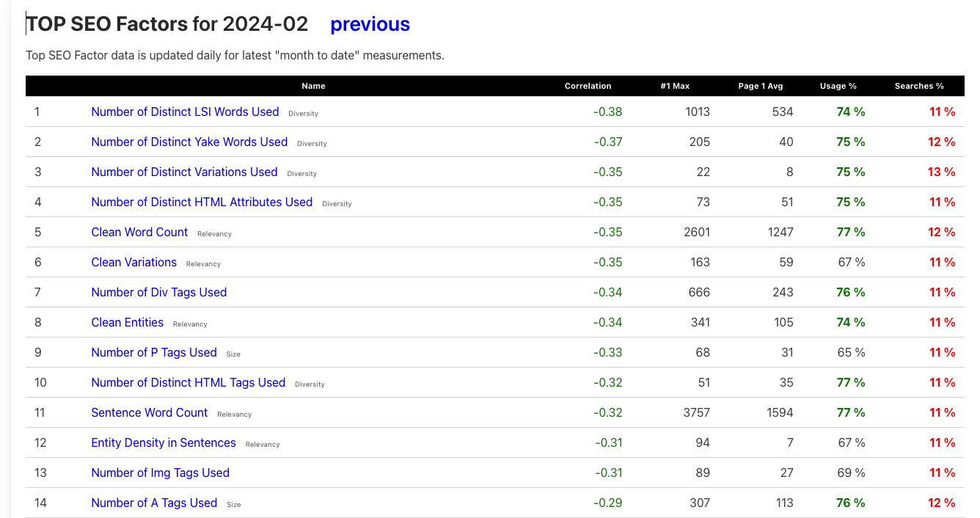Open Number of Img Tags Used
Viewport: 980px width, 518px height.
(x=160, y=473)
